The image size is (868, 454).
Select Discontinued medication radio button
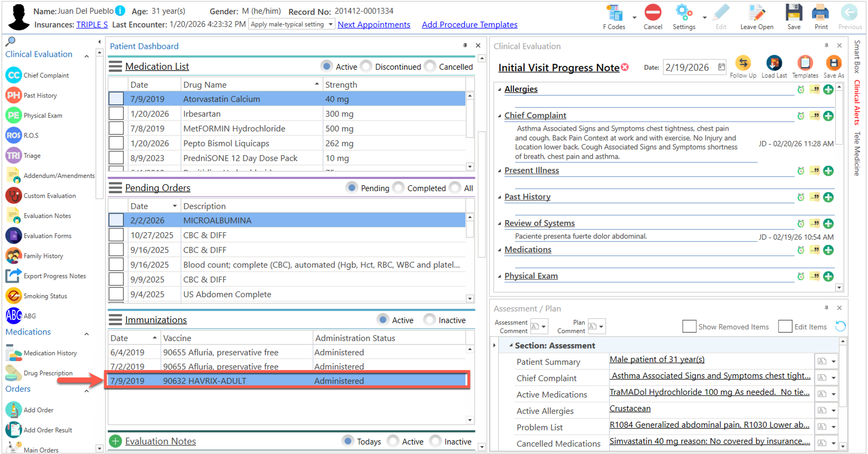click(x=366, y=67)
